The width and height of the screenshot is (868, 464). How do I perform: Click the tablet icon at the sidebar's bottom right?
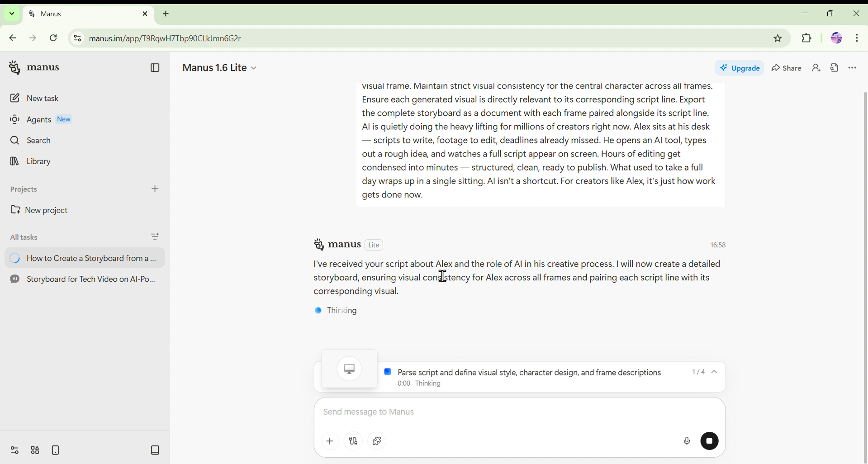(x=155, y=450)
